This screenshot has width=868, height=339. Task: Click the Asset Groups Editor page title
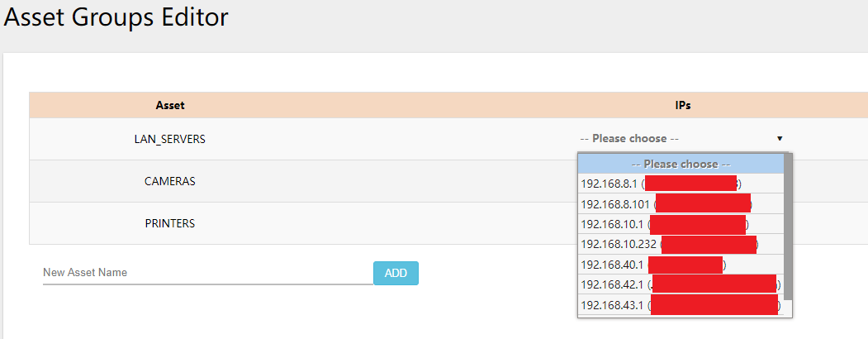(x=116, y=17)
